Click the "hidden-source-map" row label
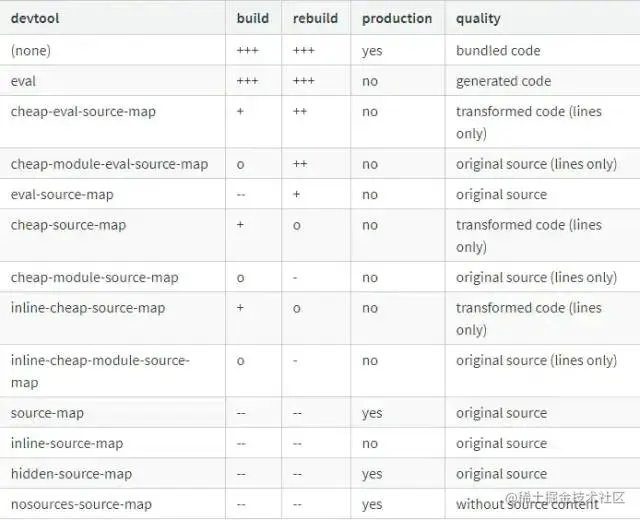This screenshot has height=520, width=640. pos(71,474)
